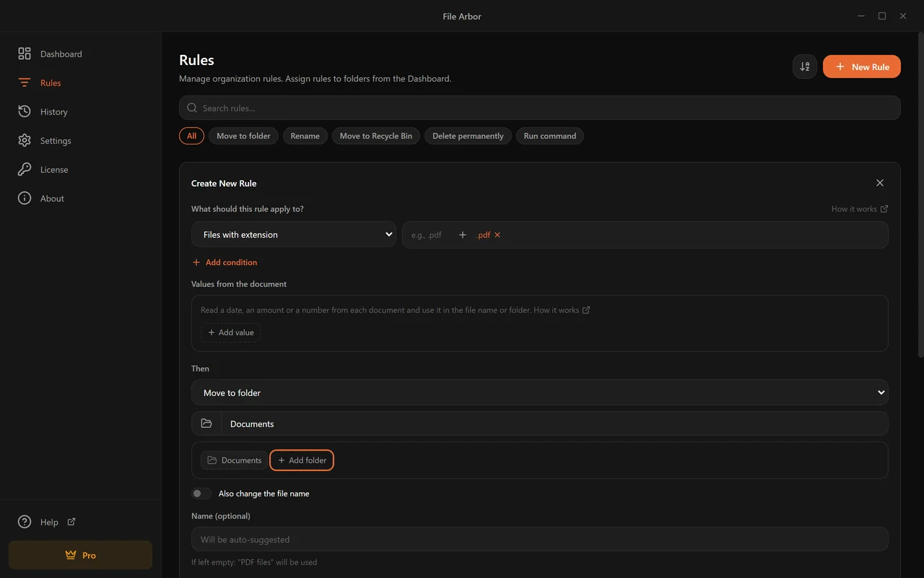The image size is (924, 578).
Task: Filter rules by Move to Recycle Bin
Action: [376, 136]
